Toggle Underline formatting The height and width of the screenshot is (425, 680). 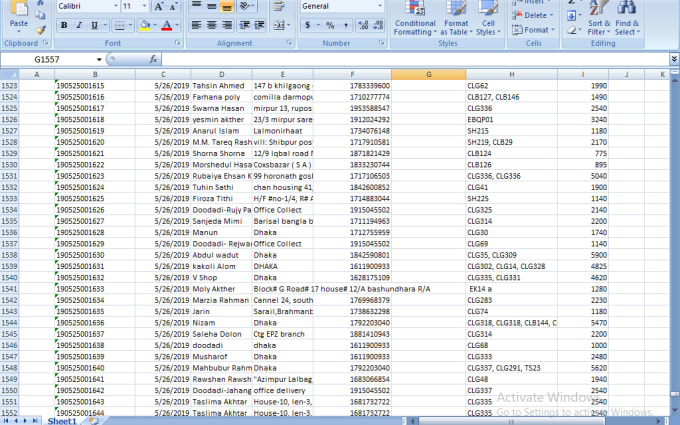pyautogui.click(x=94, y=25)
